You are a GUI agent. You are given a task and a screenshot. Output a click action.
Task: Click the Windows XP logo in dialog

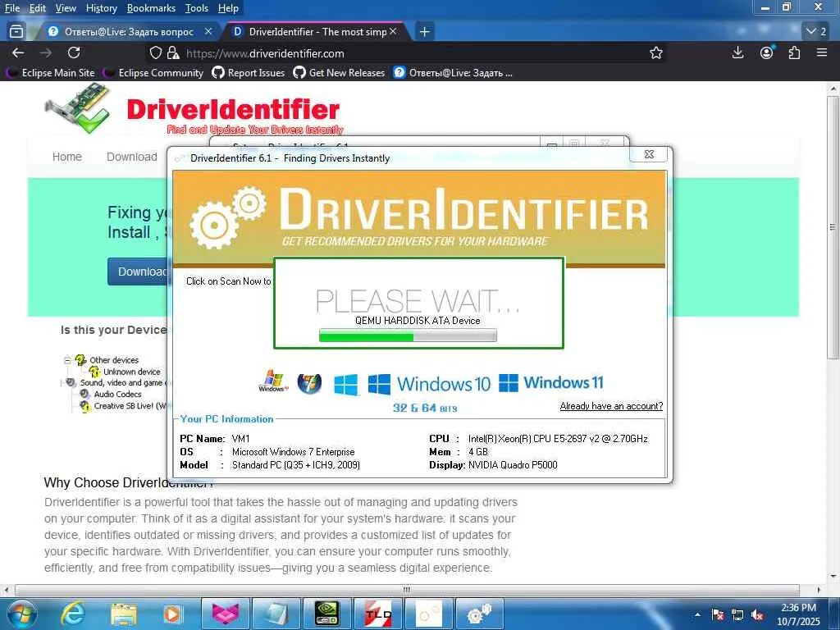coord(273,381)
